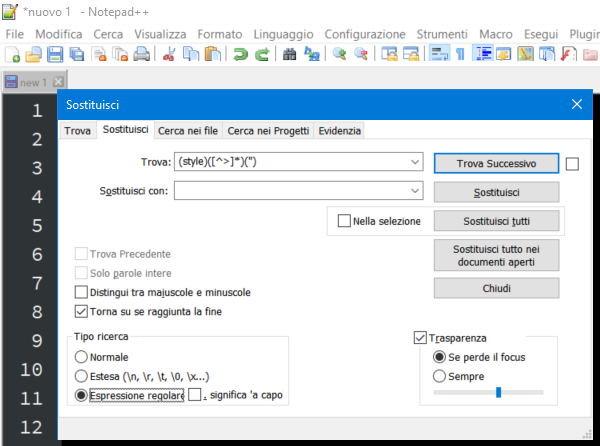Click the Copy toolbar icon
600x446 pixels.
point(191,54)
